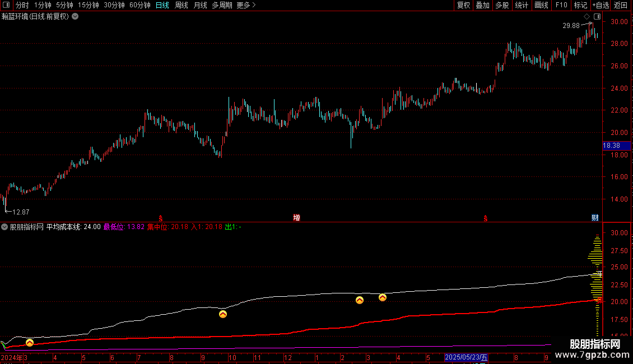633x364 pixels.
Task: Click the buy signal icon in March 2025
Action: coord(382,298)
